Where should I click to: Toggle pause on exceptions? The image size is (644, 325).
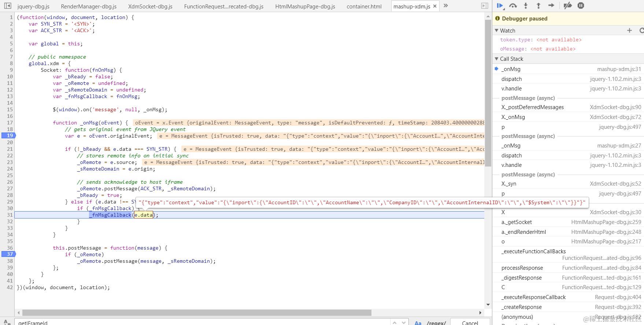(x=581, y=5)
